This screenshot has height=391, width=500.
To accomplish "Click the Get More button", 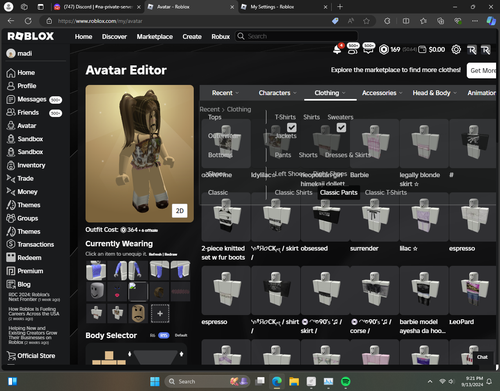I will (x=482, y=70).
